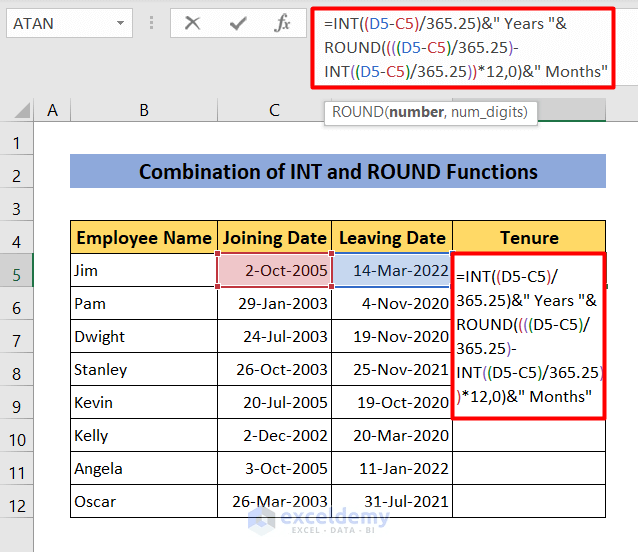The height and width of the screenshot is (552, 638).
Task: Select column A header
Action: coord(52,110)
